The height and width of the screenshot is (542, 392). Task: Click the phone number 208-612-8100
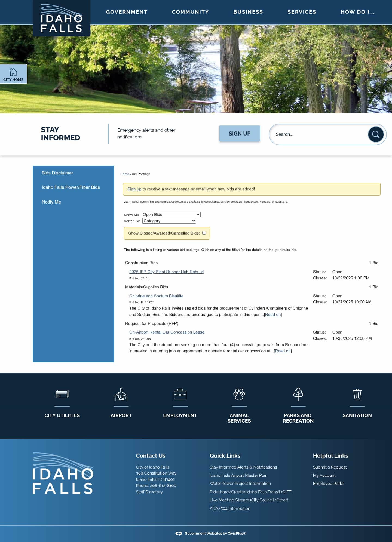point(163,486)
